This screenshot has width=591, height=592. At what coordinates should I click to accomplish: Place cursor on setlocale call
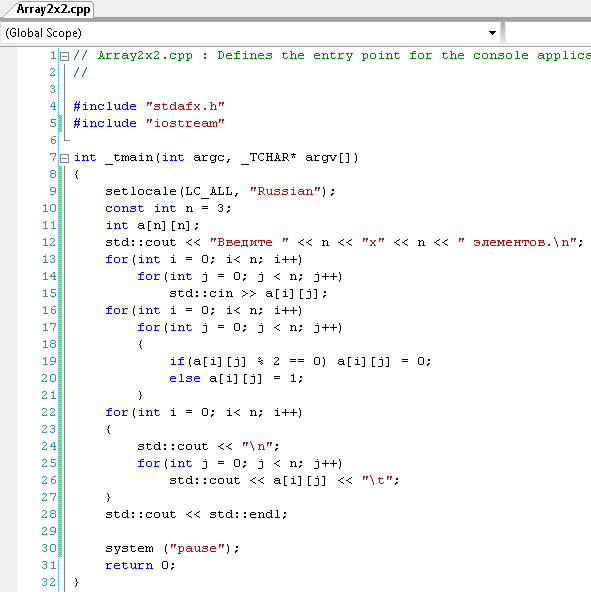(x=220, y=191)
